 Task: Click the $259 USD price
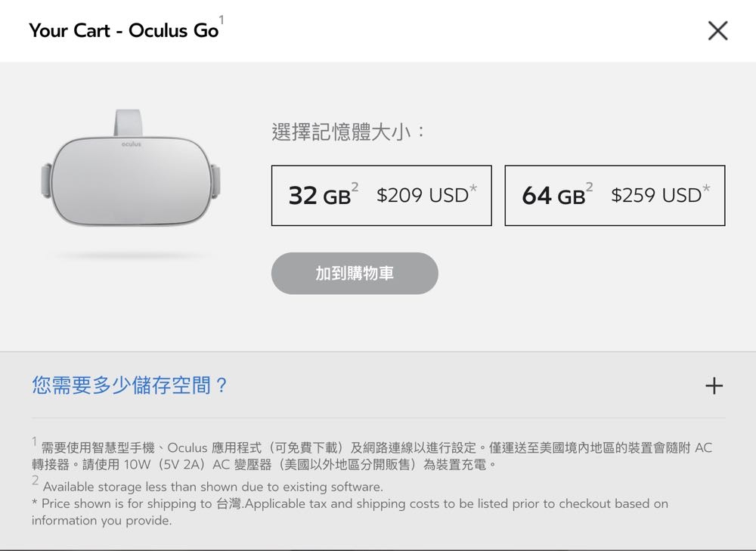click(656, 196)
